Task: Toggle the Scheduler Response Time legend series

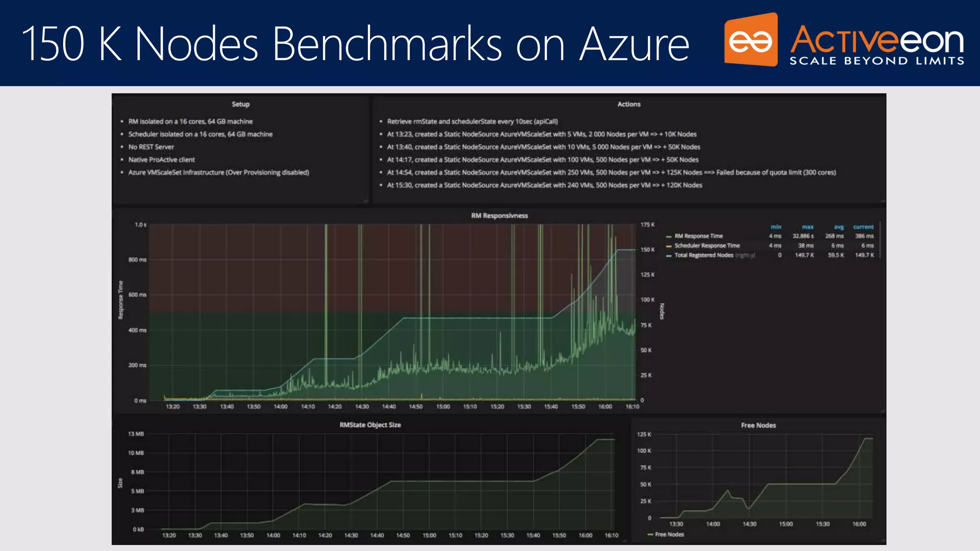Action: click(x=707, y=246)
